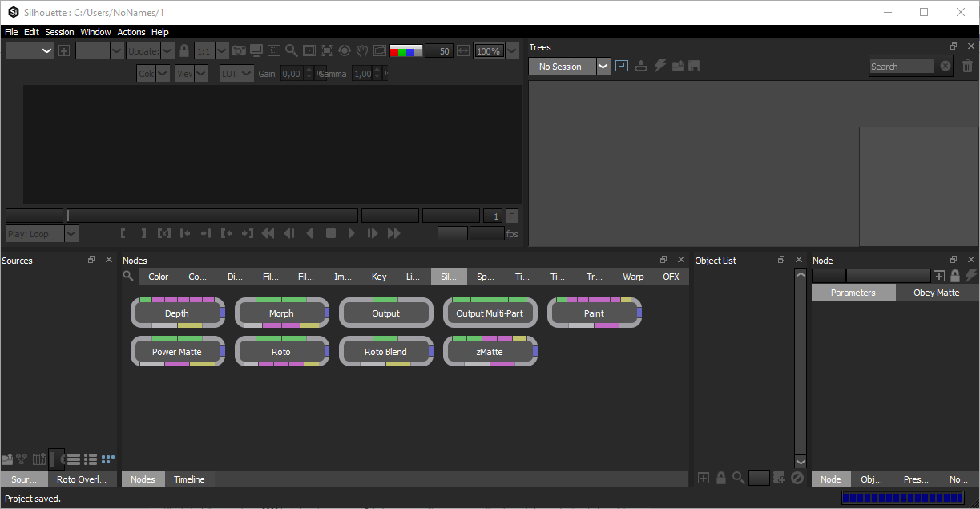Viewport: 980px width, 509px height.
Task: Click the RGB channel color swatch
Action: pos(406,50)
